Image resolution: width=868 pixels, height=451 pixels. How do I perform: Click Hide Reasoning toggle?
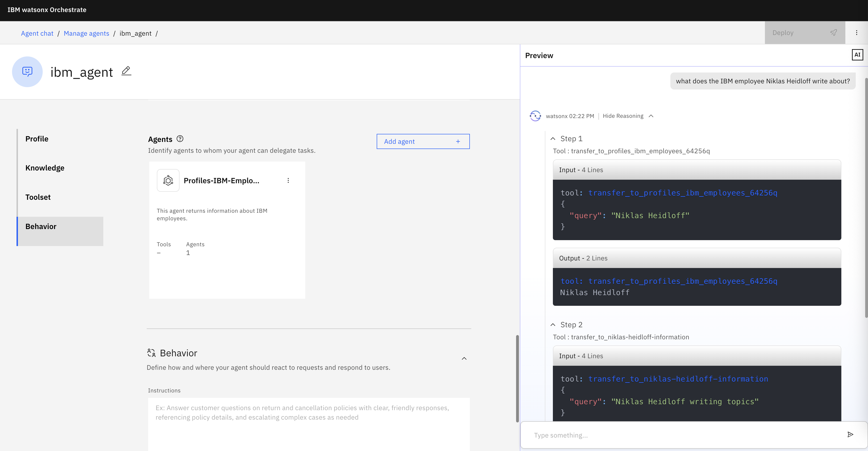628,116
